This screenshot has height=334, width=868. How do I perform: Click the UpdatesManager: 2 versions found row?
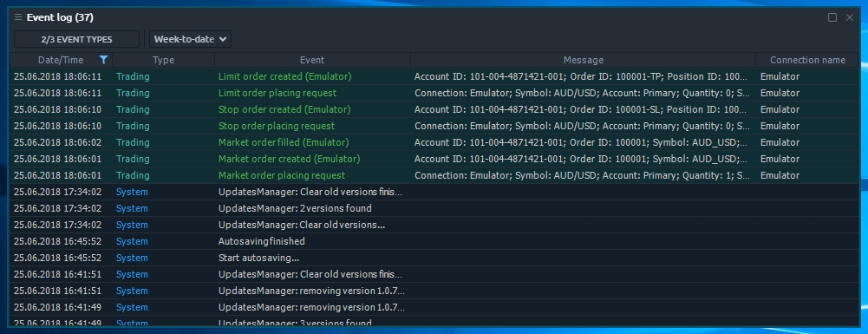pos(434,208)
